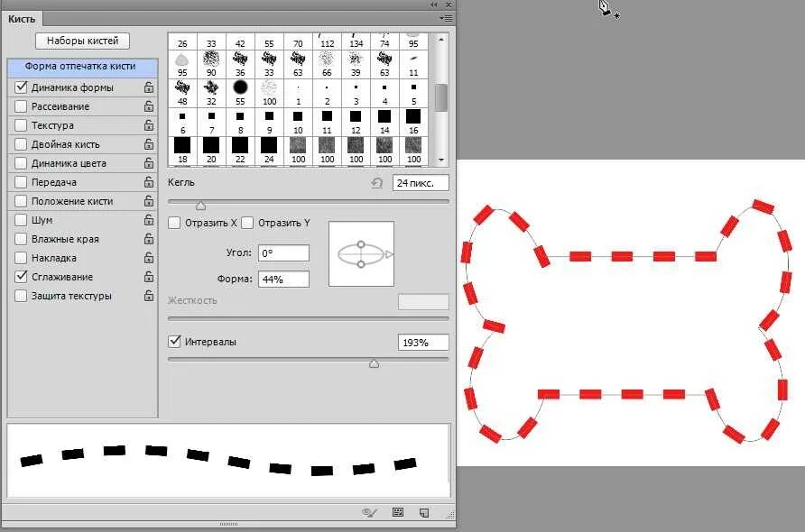Click the Кегль field showing 24 пикс.
The height and width of the screenshot is (532, 805).
tap(421, 183)
